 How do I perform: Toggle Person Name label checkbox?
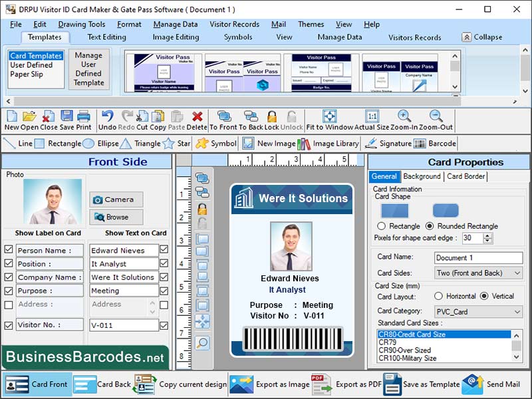[x=9, y=249]
